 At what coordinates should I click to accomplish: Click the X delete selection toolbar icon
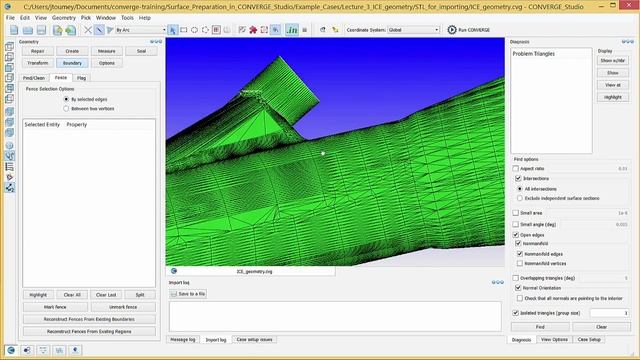[88, 30]
